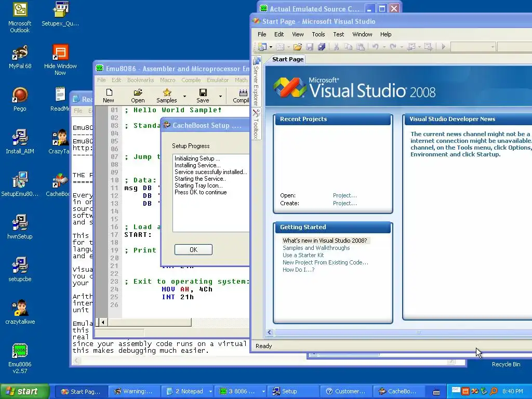
Task: Open the Help menu in Visual Studio
Action: click(x=385, y=34)
